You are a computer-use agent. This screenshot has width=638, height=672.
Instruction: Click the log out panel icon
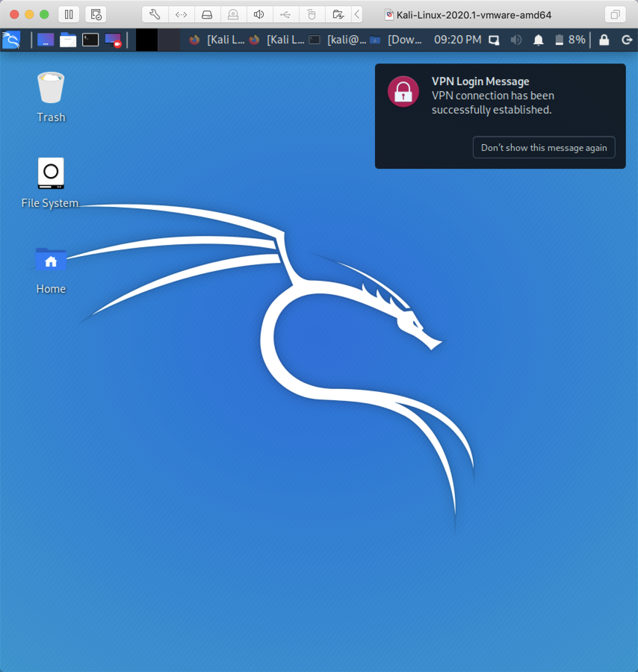coord(627,40)
